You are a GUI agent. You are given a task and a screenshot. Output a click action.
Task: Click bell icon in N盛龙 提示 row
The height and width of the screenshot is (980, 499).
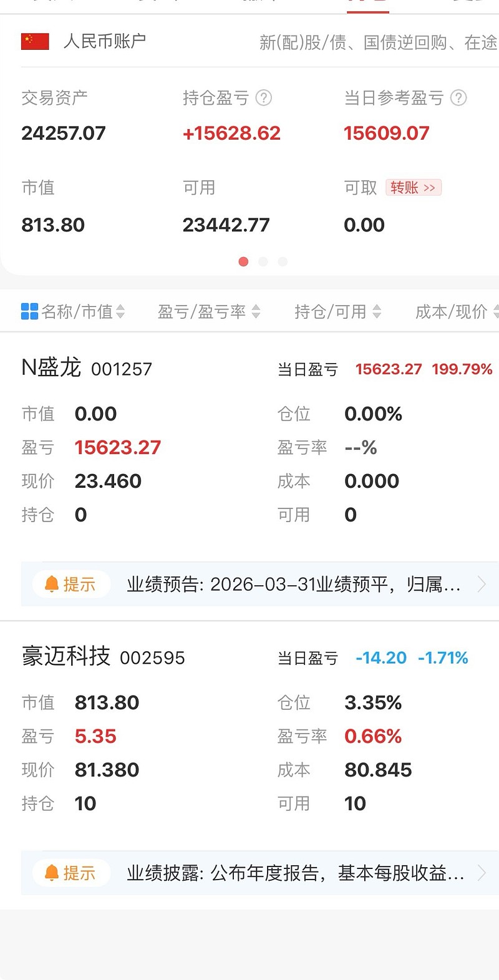52,585
